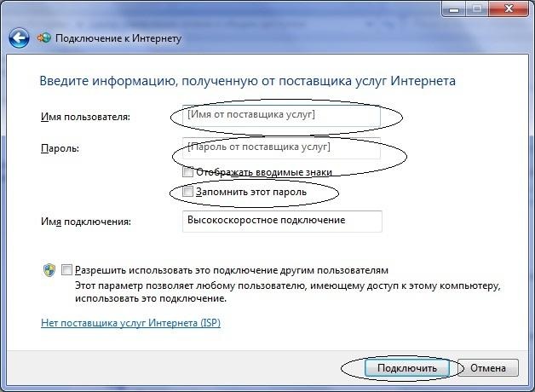This screenshot has height=392, width=535.
Task: Click the Имя подключения label
Action: click(x=86, y=222)
